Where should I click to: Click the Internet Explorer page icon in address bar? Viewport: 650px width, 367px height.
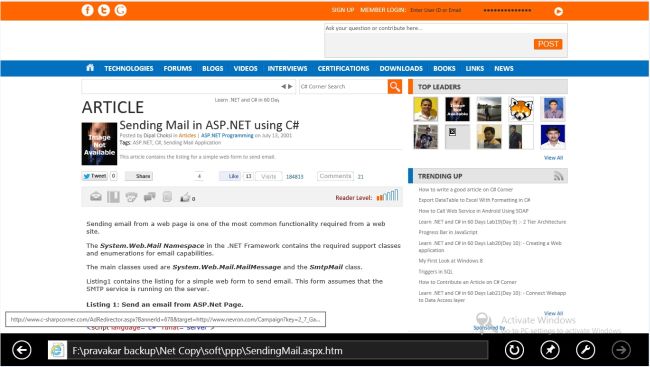[x=57, y=350]
